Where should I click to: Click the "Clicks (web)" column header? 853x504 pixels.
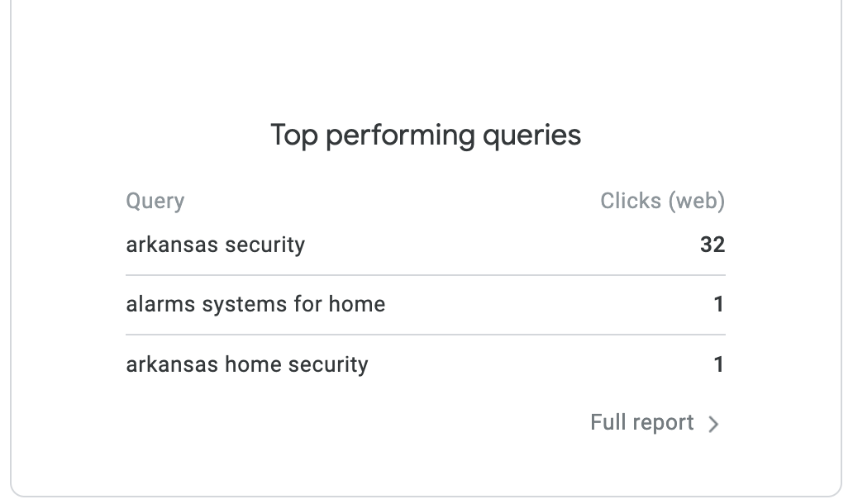point(662,202)
